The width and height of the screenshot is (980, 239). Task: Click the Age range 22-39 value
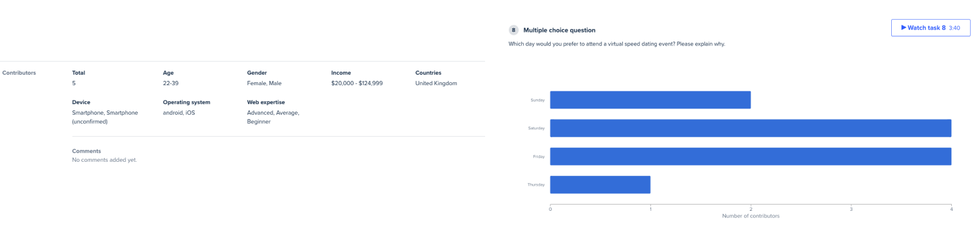(x=171, y=83)
